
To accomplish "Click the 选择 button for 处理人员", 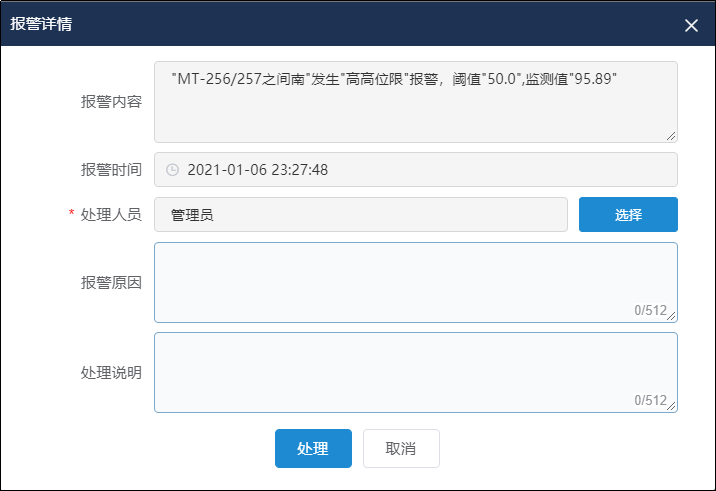I will pyautogui.click(x=628, y=214).
